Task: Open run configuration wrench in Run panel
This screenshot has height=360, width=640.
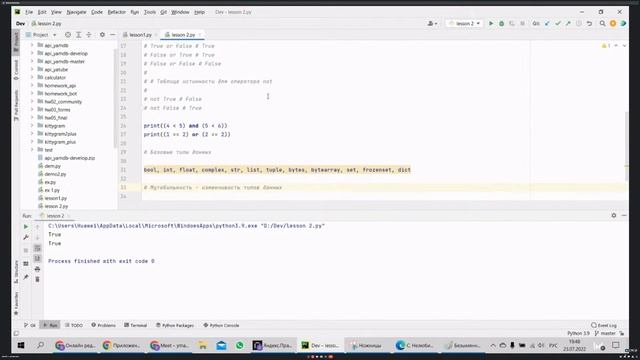Action: click(x=26, y=237)
